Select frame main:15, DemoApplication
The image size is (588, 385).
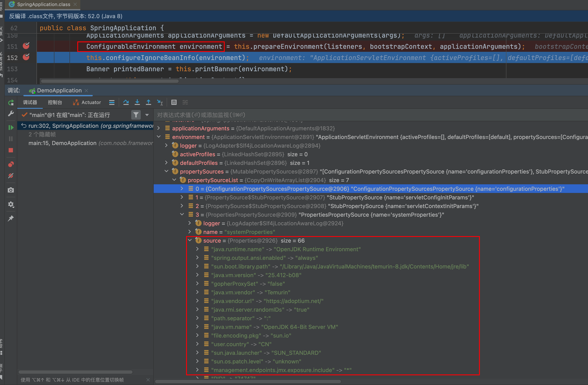tap(85, 143)
